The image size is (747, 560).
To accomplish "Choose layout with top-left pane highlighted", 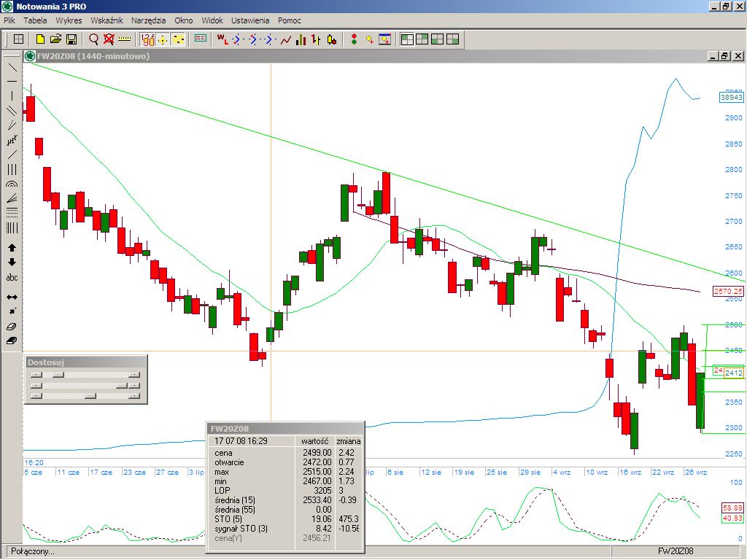I will pos(407,39).
